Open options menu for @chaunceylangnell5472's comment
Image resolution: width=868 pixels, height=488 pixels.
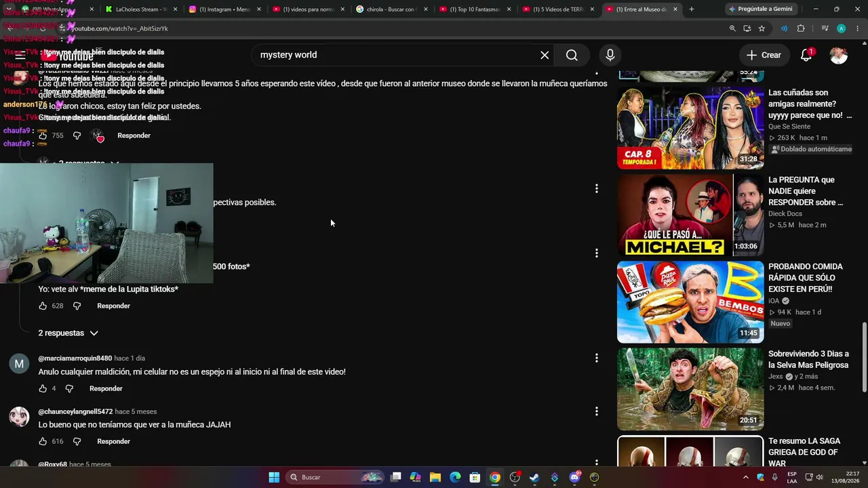click(597, 411)
